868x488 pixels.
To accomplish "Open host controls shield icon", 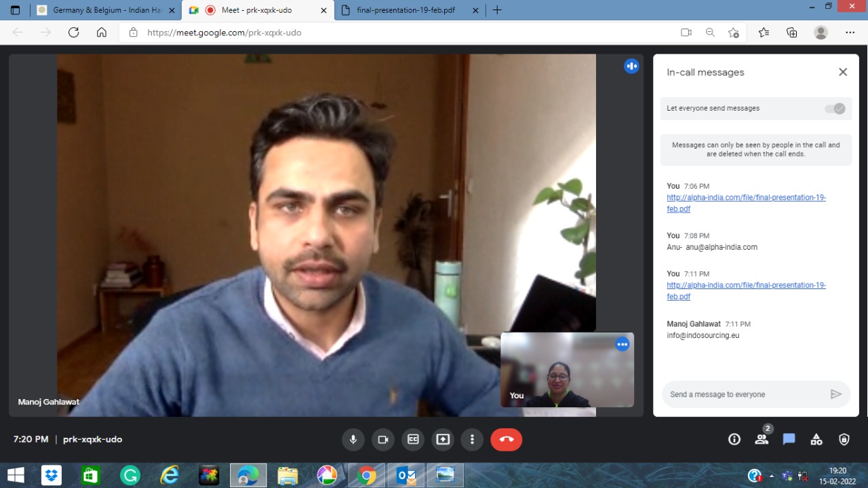I will click(844, 439).
